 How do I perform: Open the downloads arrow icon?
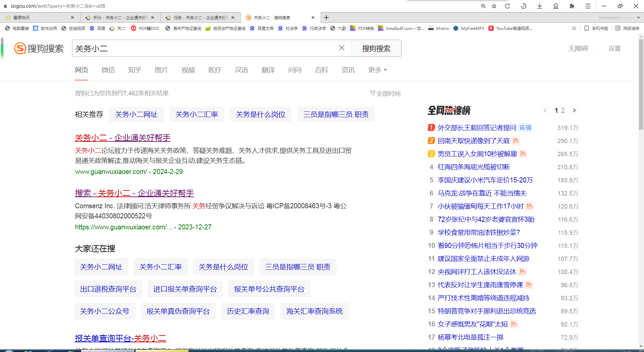pos(540,6)
